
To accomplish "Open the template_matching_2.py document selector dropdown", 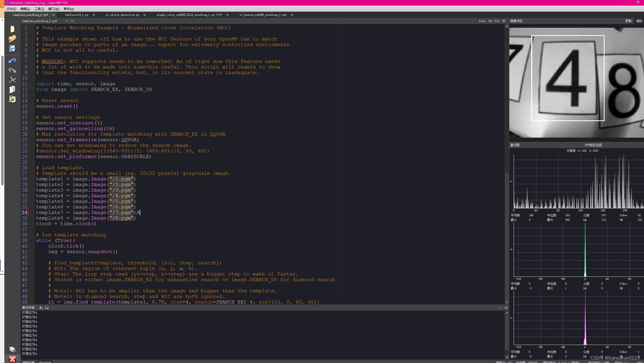I will (67, 21).
